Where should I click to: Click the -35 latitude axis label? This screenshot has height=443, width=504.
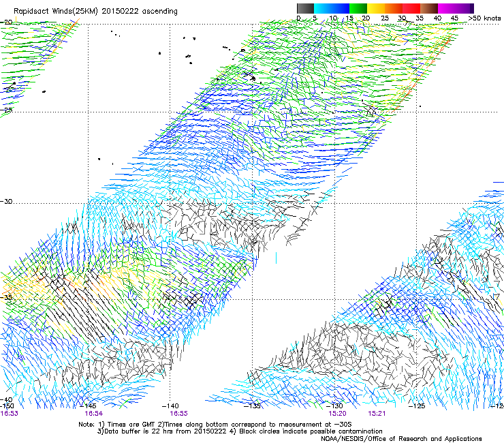click(6, 297)
